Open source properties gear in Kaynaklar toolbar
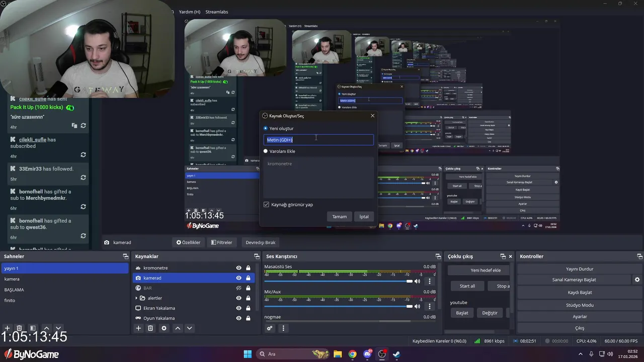The height and width of the screenshot is (362, 644). pos(164,328)
